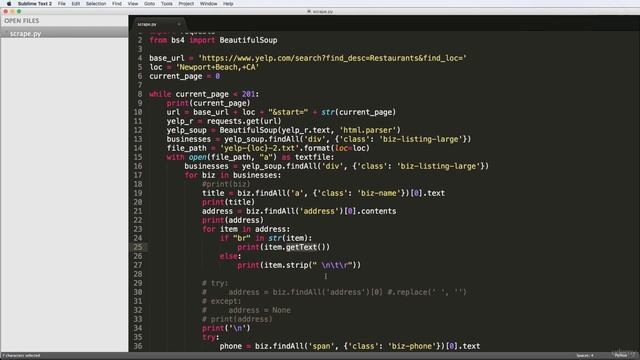
Task: Open the Goto menu
Action: pyautogui.click(x=149, y=4)
